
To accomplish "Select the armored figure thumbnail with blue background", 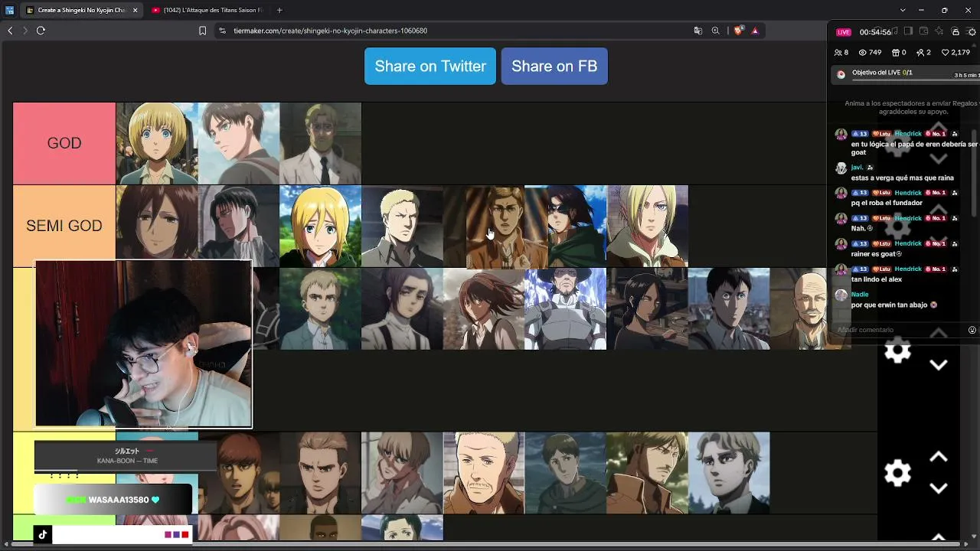I will 566,308.
